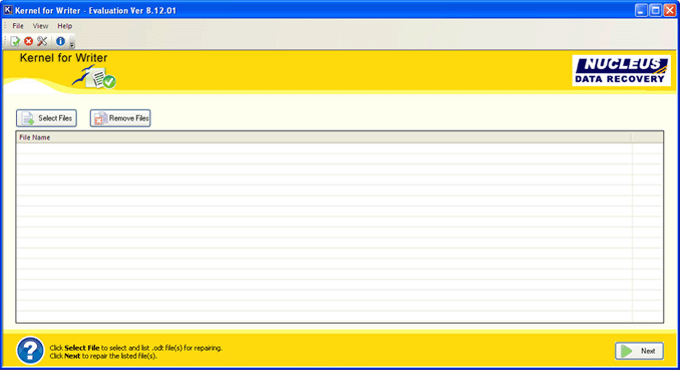The width and height of the screenshot is (680, 370).
Task: Click the red remove toolbar icon
Action: (29, 41)
